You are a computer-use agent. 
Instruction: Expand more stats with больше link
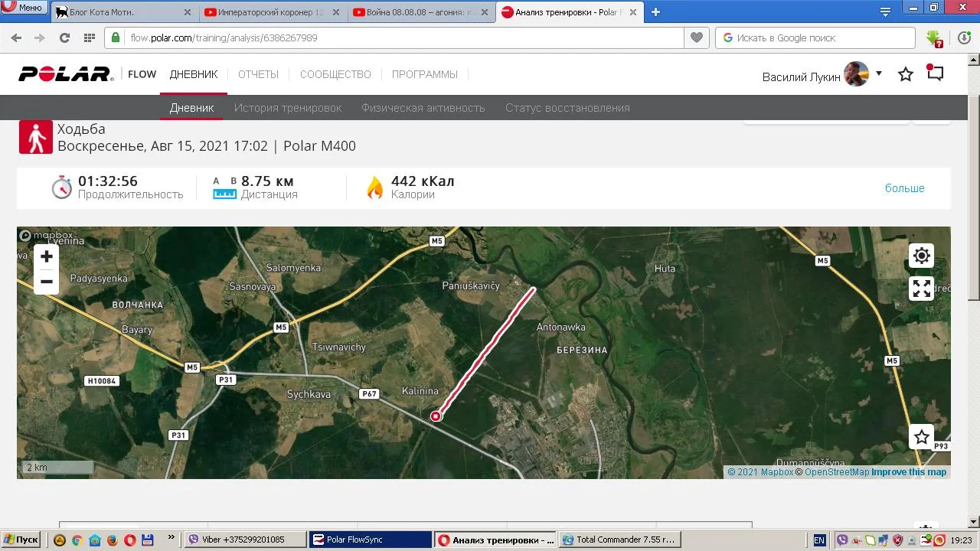tap(905, 188)
